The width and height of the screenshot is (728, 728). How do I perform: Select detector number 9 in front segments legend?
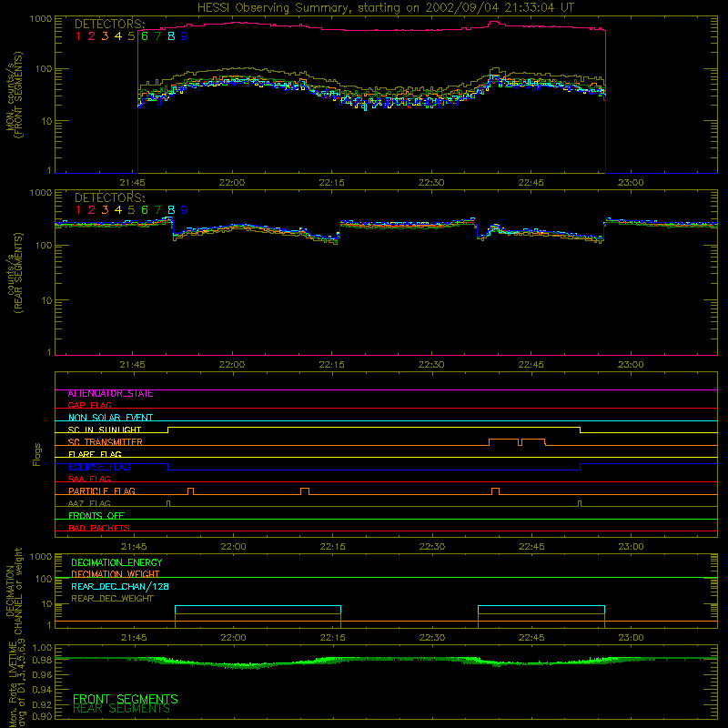pos(185,36)
